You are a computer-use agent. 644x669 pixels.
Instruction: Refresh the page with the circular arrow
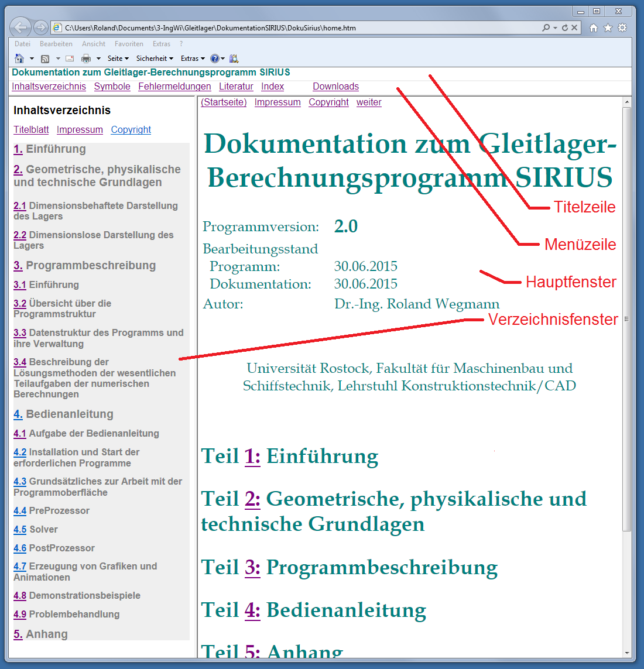click(x=564, y=28)
